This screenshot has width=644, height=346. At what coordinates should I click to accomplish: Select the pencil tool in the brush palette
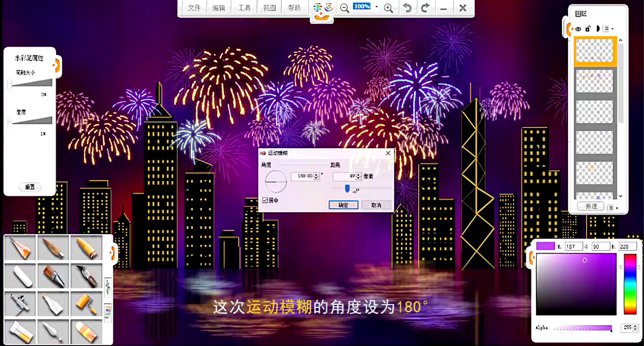tap(20, 248)
